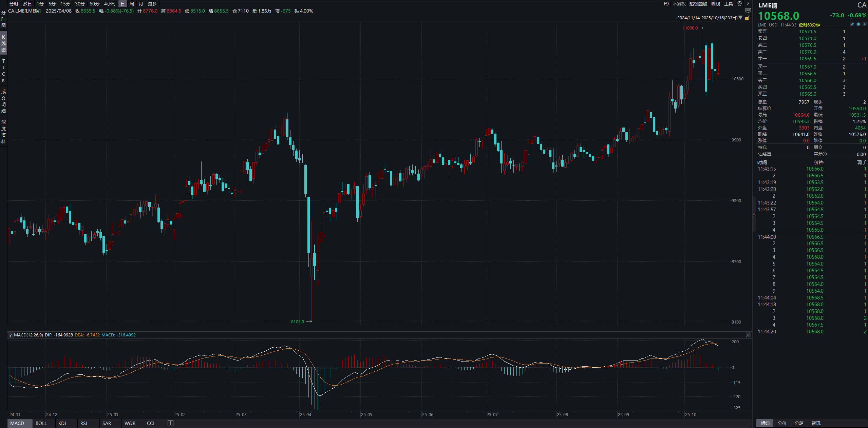This screenshot has height=428, width=868.
Task: Expand date range dropdown triangle
Action: (x=741, y=18)
